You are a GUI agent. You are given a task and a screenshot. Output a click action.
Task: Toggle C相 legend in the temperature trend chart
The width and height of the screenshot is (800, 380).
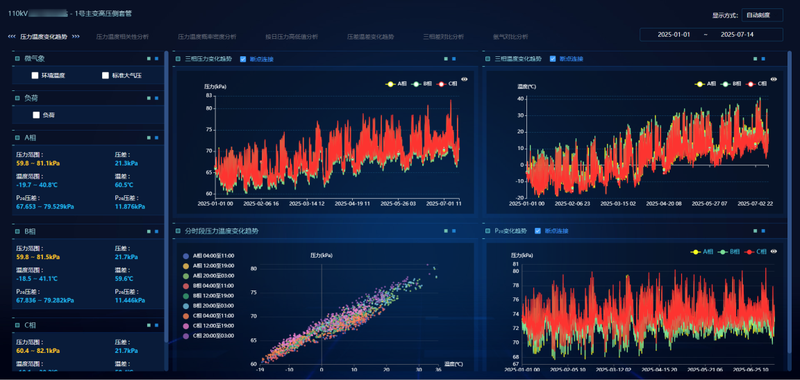757,84
